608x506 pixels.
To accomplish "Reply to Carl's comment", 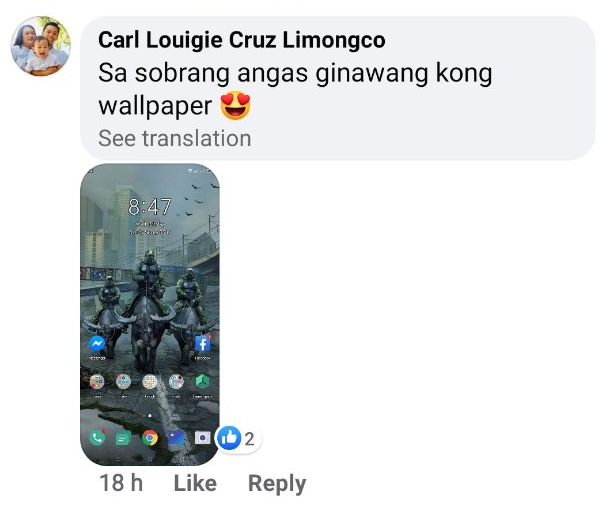I will [277, 484].
